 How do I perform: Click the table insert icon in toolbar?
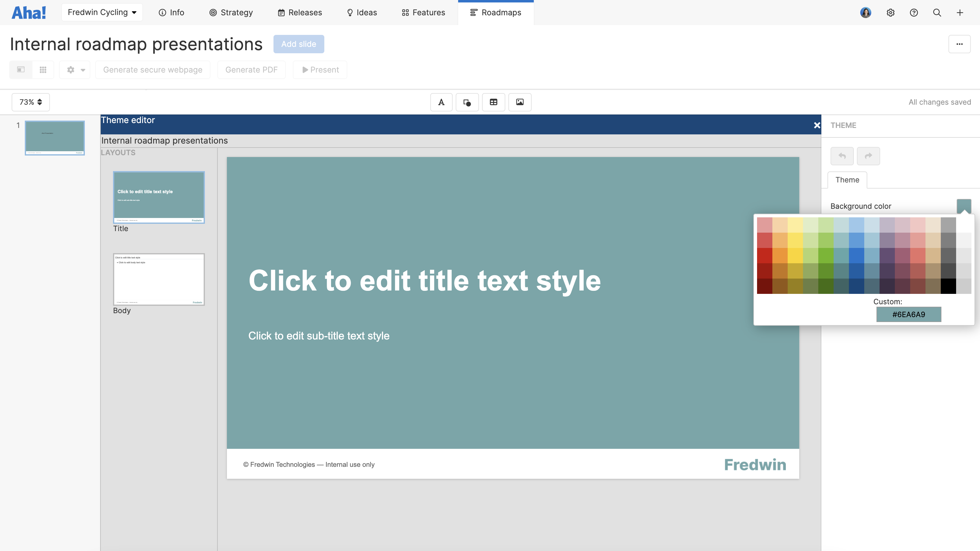(493, 102)
